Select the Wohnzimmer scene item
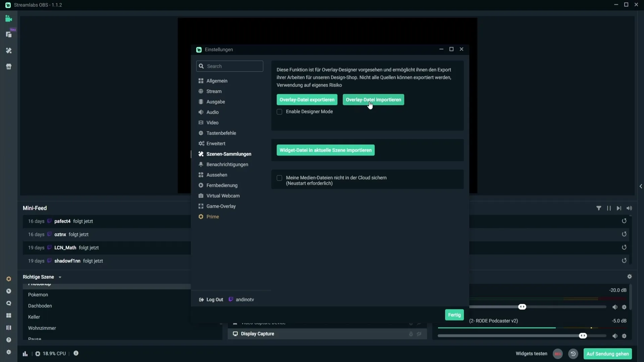644x362 pixels. click(x=42, y=327)
